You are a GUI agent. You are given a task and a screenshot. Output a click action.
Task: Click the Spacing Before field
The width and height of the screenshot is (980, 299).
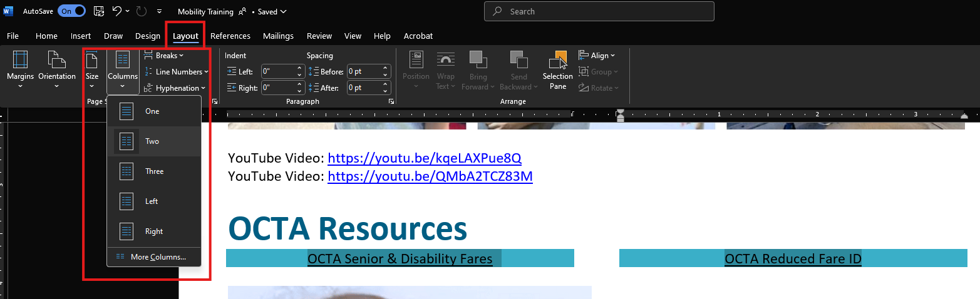pos(364,71)
